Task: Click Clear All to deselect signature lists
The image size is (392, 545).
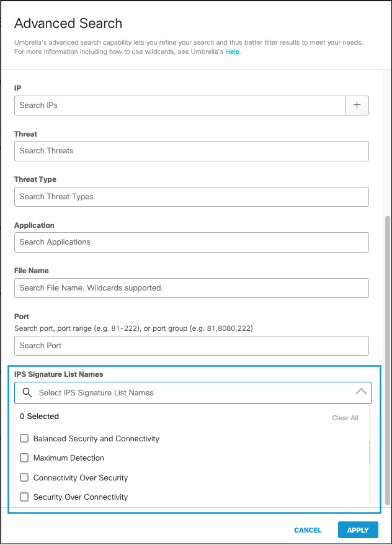Action: [x=345, y=418]
